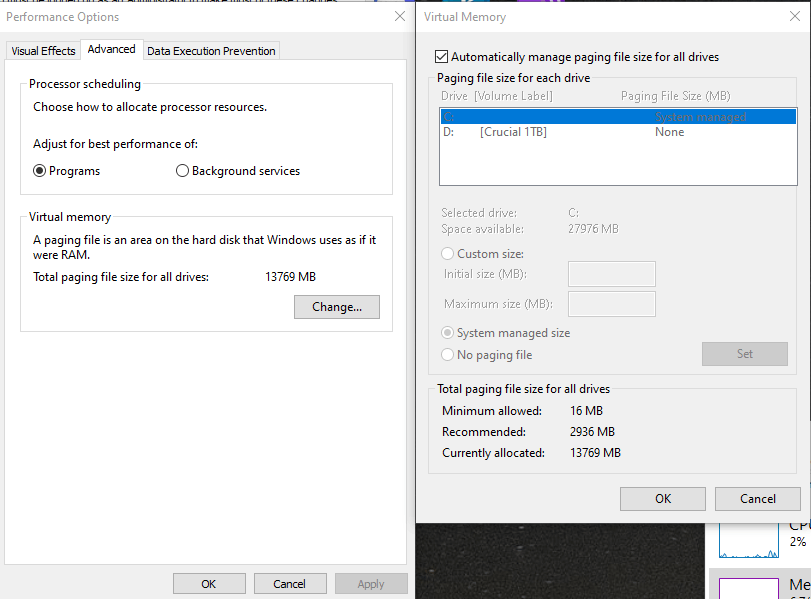
Task: Select the Custom size radio button
Action: coord(448,253)
